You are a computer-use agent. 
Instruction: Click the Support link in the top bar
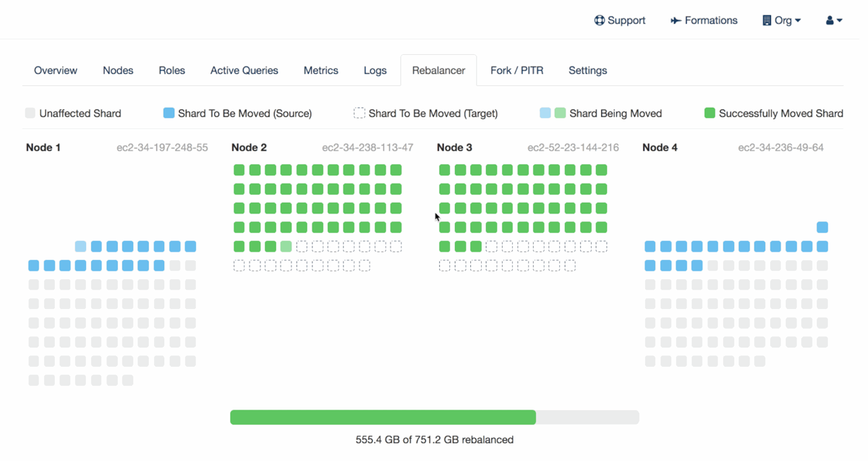tap(620, 20)
